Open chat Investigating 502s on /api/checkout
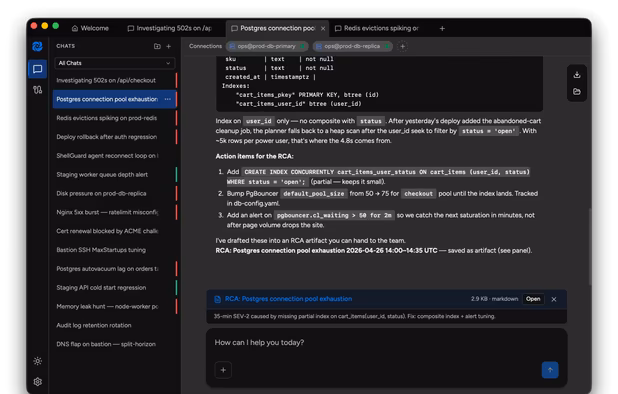The width and height of the screenshot is (618, 394). click(115, 80)
